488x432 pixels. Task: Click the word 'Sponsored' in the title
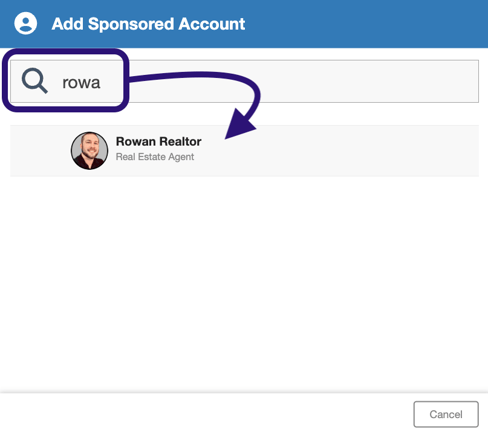[131, 24]
